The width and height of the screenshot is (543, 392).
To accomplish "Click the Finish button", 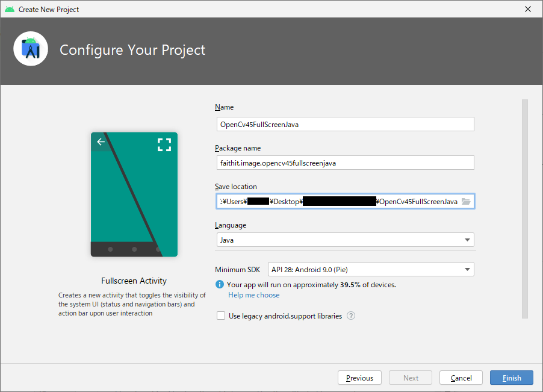I will point(512,378).
